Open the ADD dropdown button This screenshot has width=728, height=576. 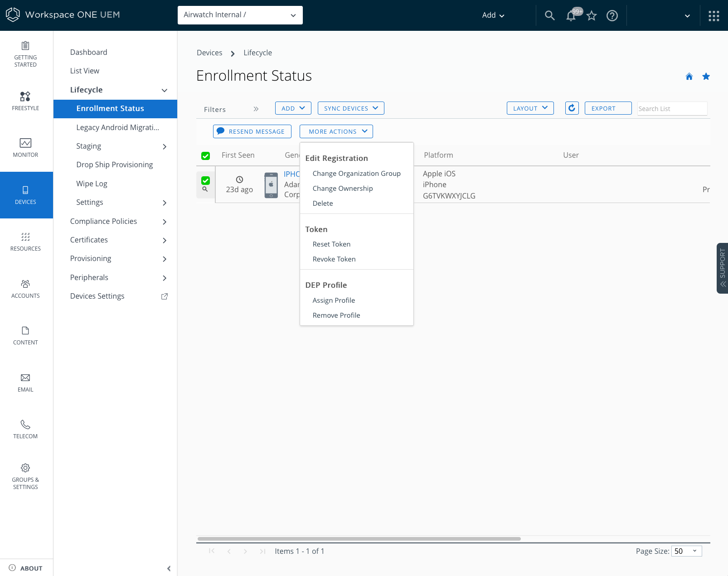(293, 108)
